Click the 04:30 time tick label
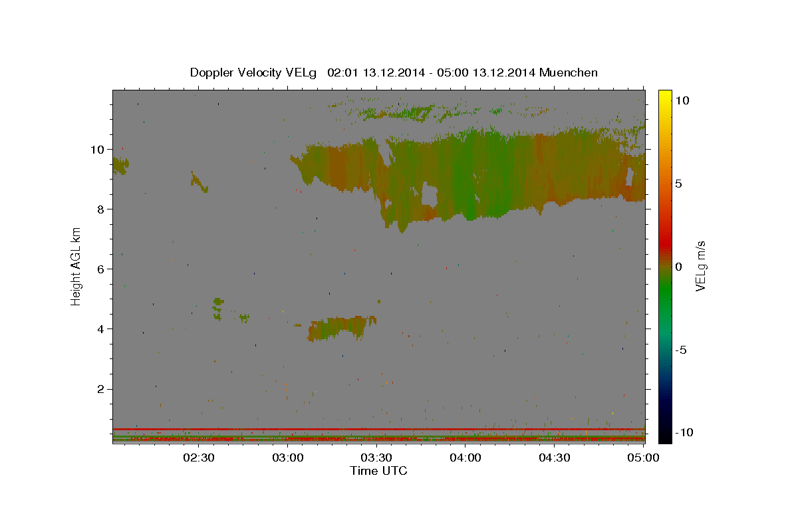 tap(554, 458)
